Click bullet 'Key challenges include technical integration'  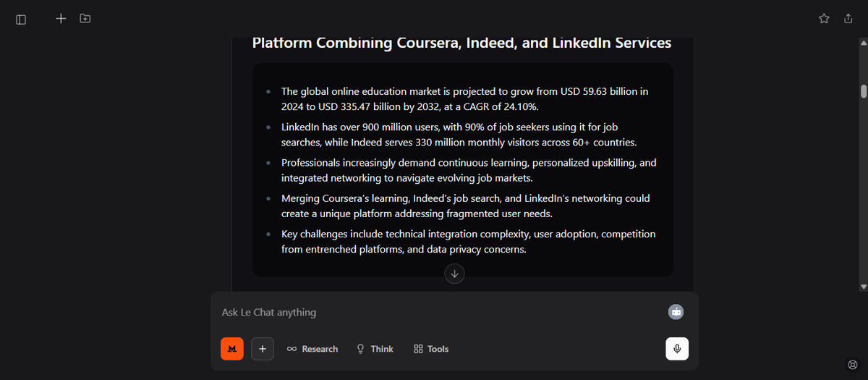pyautogui.click(x=468, y=241)
